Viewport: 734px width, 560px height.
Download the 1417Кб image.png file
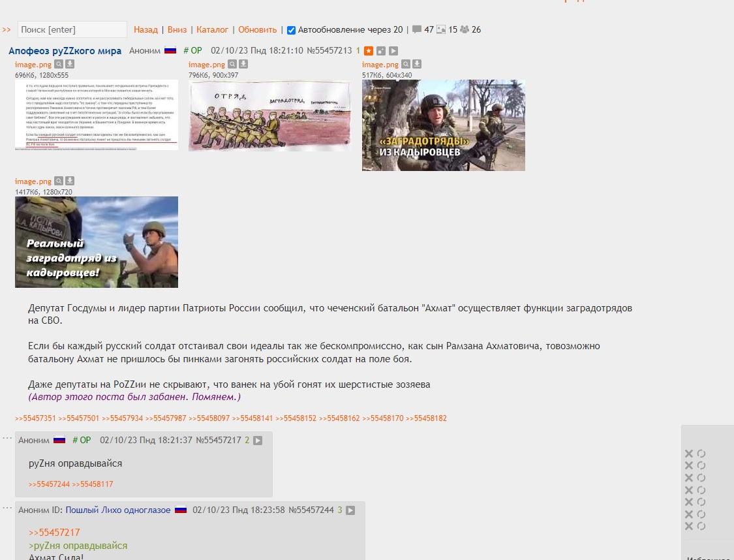pos(70,181)
